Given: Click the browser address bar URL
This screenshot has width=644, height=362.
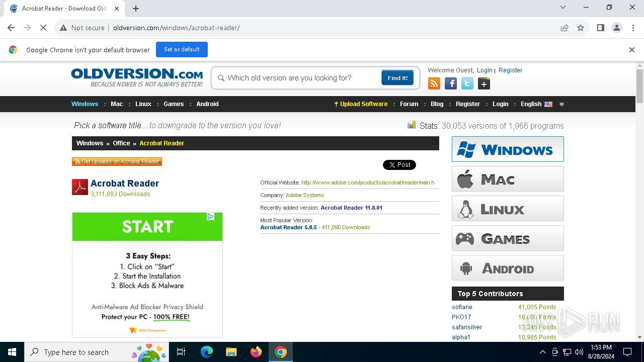Looking at the screenshot, I should tap(177, 28).
